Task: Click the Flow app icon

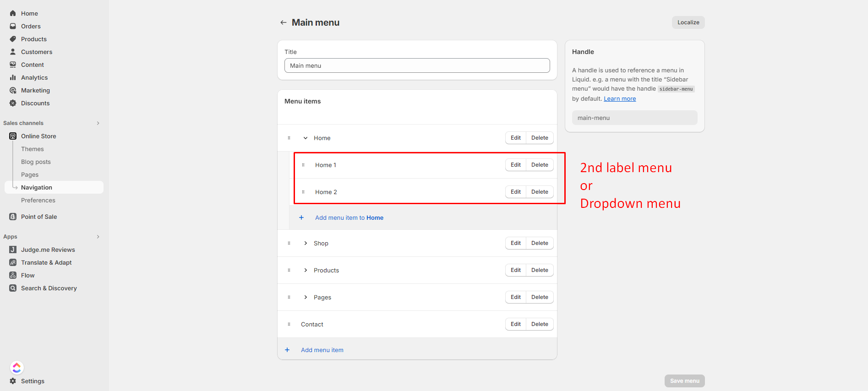Action: (13, 275)
